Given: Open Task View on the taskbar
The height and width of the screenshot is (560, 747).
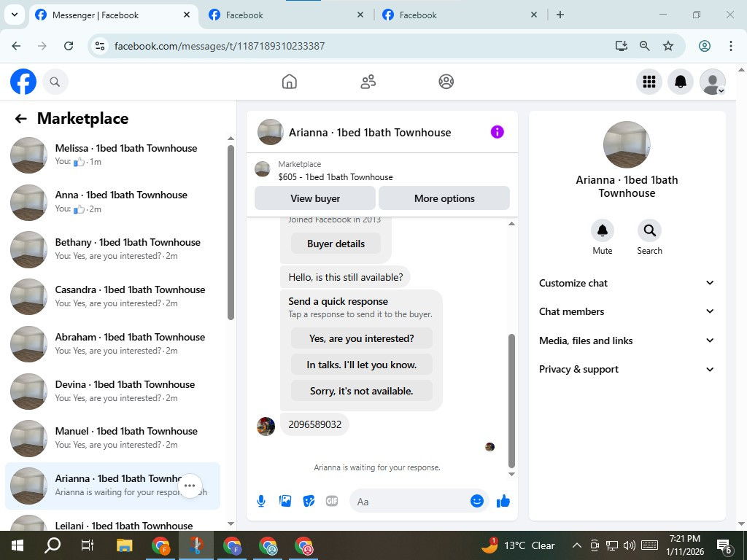Looking at the screenshot, I should coord(88,545).
